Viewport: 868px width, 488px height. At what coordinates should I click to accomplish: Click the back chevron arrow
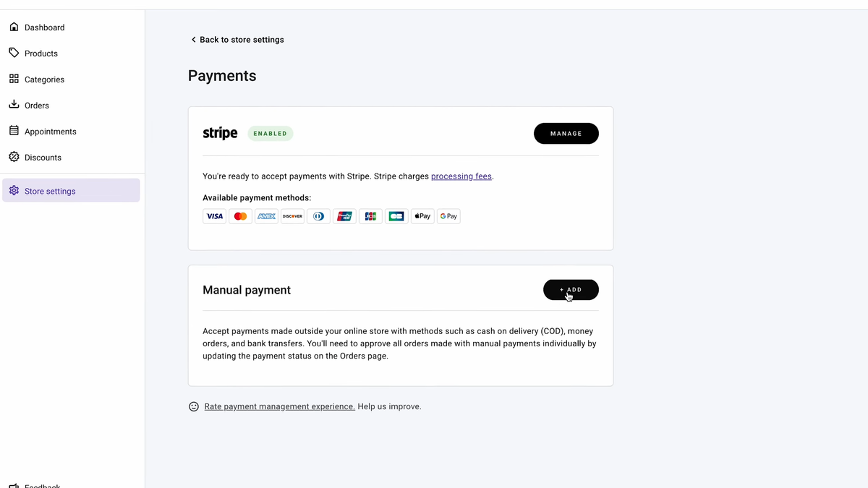[x=193, y=40]
